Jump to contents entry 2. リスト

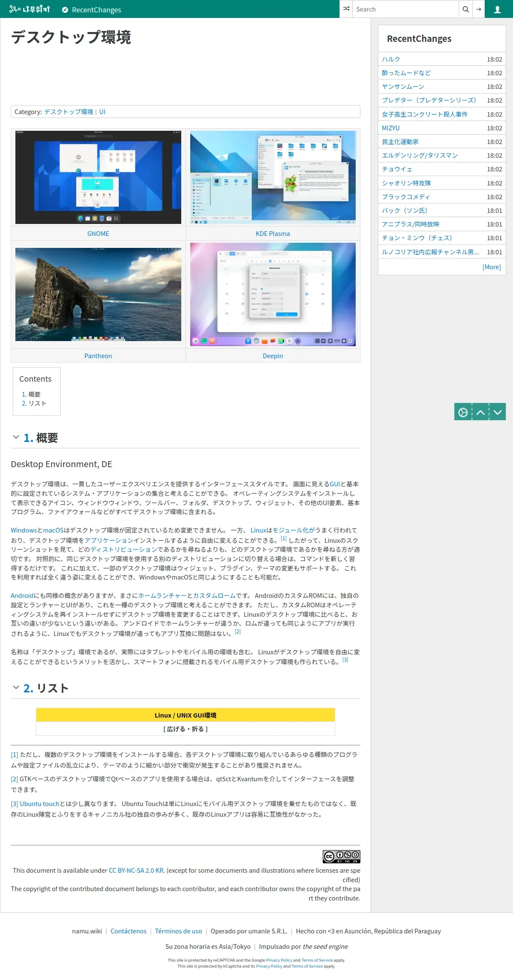click(x=34, y=403)
